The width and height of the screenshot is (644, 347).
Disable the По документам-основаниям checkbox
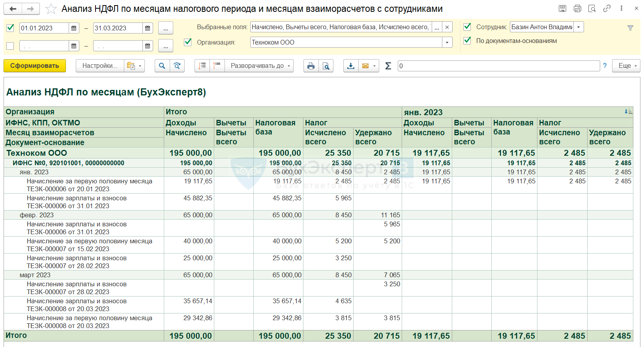tap(467, 41)
